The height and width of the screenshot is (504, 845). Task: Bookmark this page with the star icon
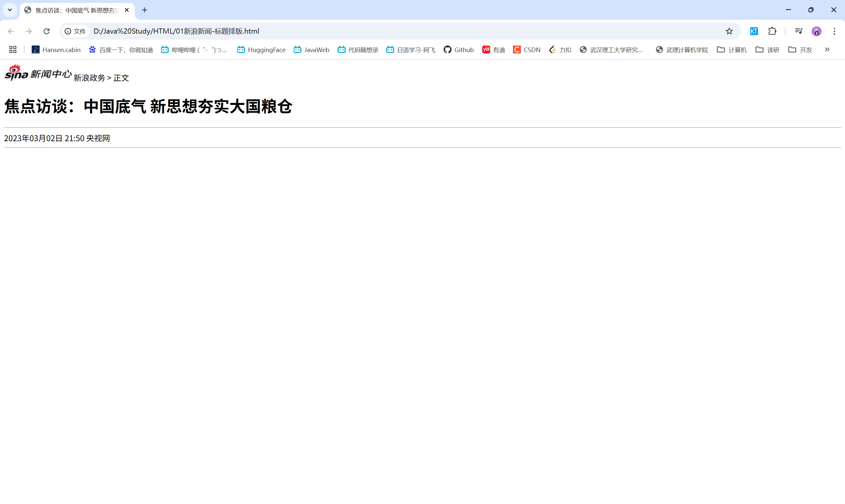729,31
